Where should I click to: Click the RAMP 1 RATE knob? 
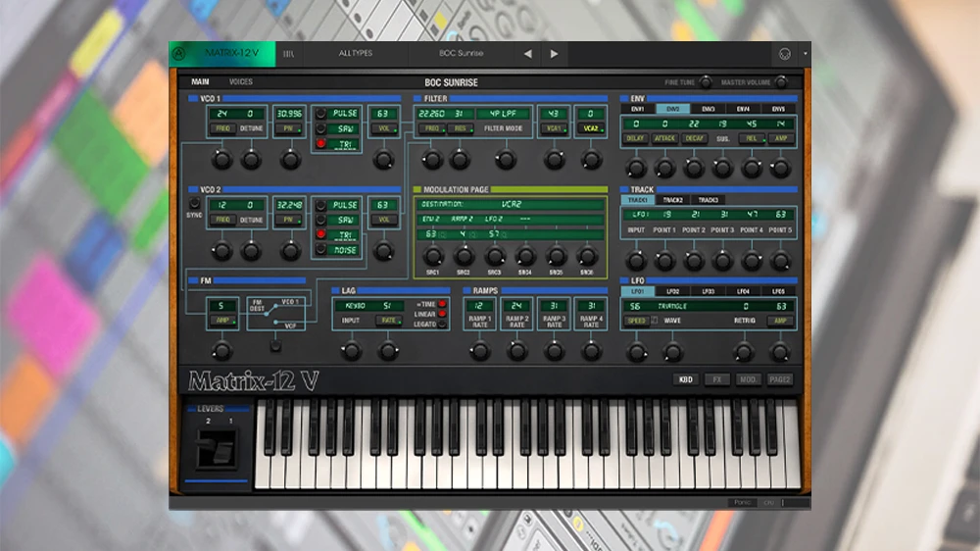[480, 352]
